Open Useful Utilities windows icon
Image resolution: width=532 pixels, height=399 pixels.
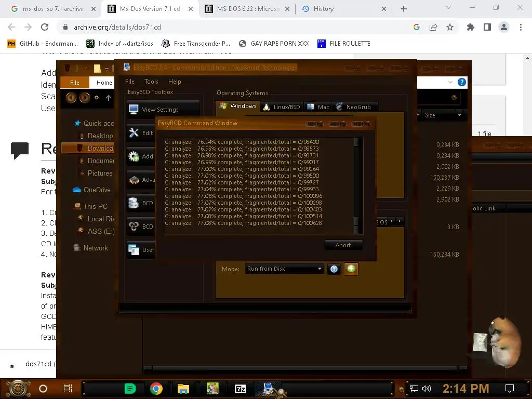(x=134, y=250)
